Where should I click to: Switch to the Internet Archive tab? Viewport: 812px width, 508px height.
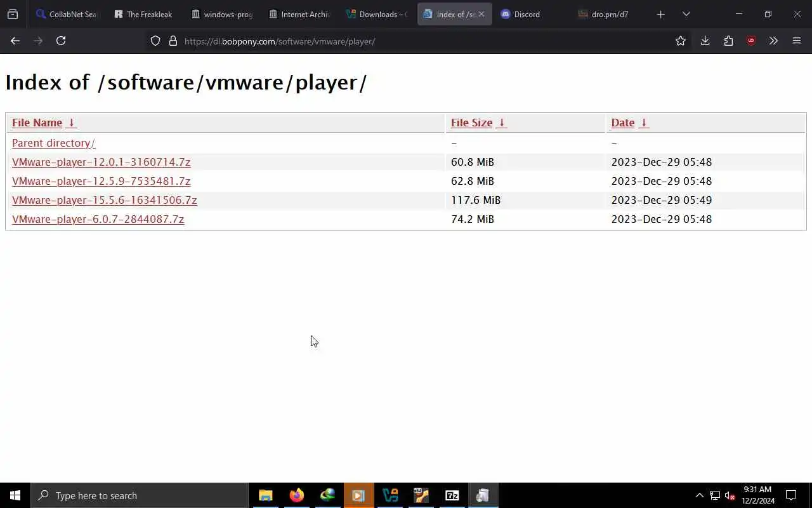coord(299,14)
